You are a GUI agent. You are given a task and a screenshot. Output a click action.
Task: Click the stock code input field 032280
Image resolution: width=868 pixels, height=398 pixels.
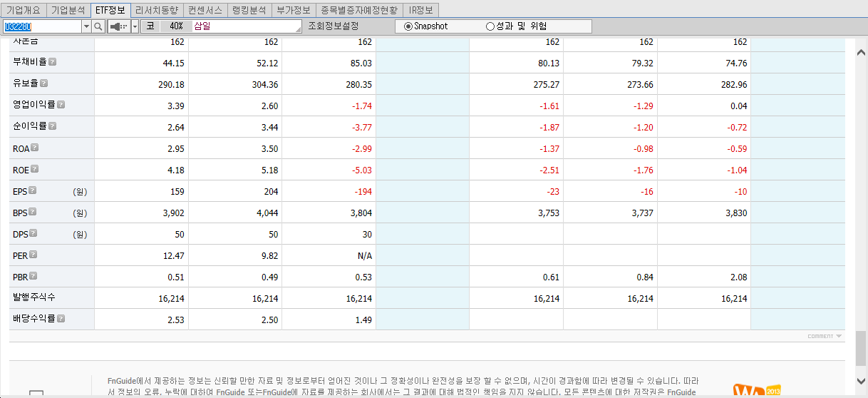(42, 26)
